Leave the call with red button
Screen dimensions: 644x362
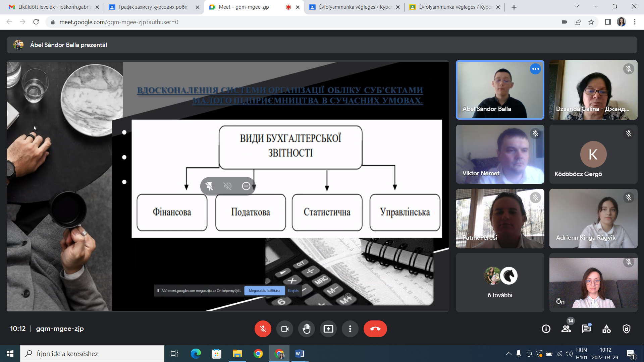(375, 329)
